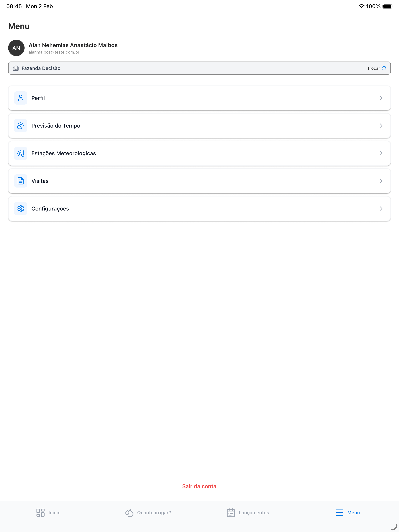Open the Quanto irrigar water-drop tab icon

129,513
